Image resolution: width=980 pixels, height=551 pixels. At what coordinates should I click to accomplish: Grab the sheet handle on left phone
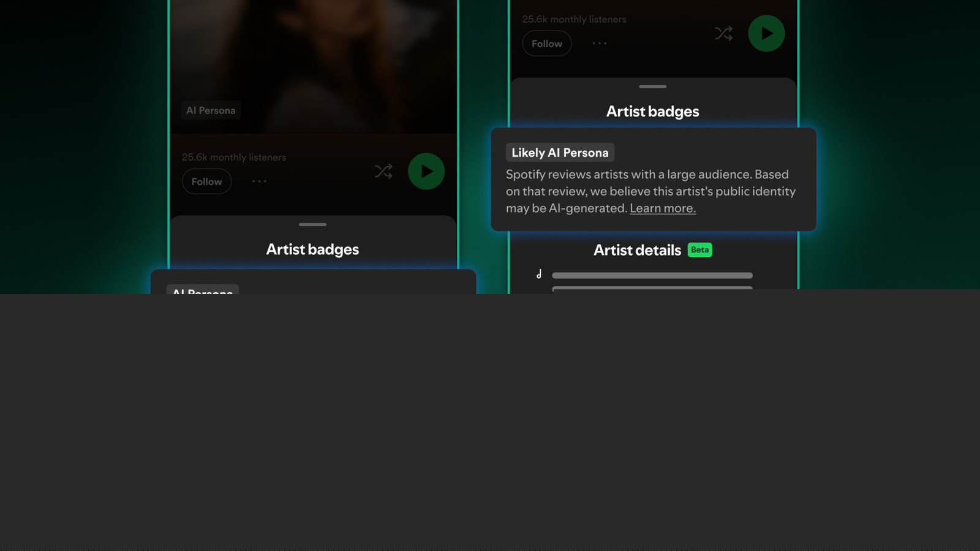point(312,224)
